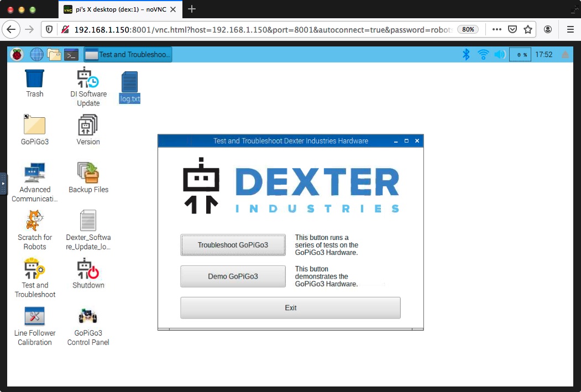Screen dimensions: 581x392
Task: Open the Trash icon on desktop
Action: point(34,78)
